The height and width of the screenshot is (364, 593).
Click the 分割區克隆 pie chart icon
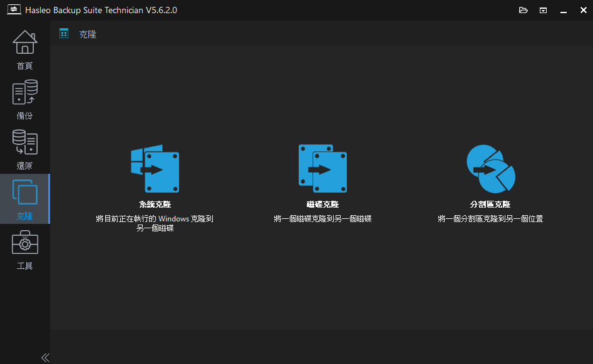490,169
